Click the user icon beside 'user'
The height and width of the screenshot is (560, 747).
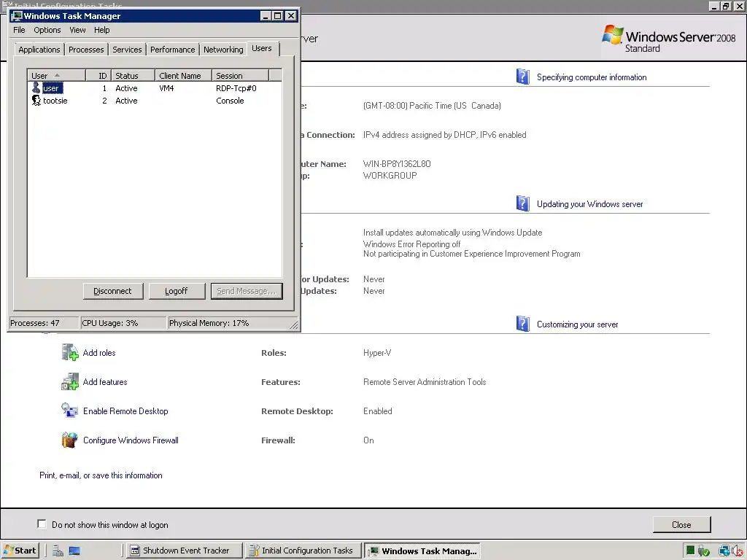coord(36,87)
